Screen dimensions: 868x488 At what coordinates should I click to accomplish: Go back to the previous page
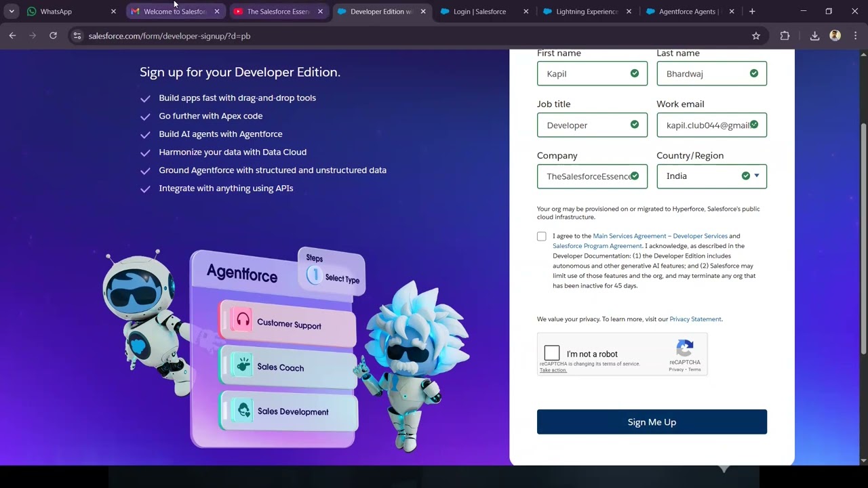click(x=12, y=36)
